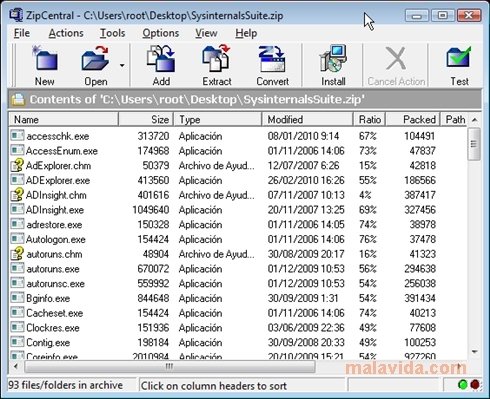Screen dimensions: 490x399
Task: Click the red status light indicator
Action: click(x=475, y=385)
